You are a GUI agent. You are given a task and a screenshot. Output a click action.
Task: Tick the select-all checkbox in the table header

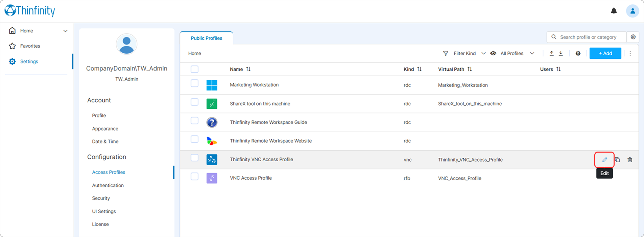coord(194,69)
